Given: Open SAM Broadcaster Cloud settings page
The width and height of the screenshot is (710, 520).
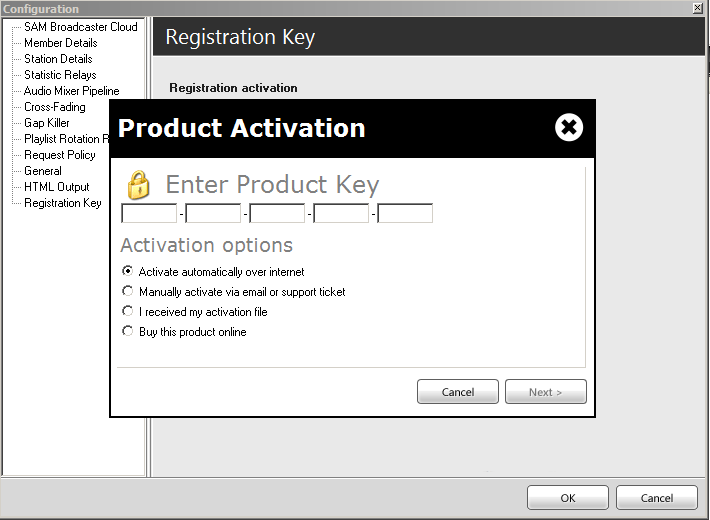Looking at the screenshot, I should coord(81,27).
